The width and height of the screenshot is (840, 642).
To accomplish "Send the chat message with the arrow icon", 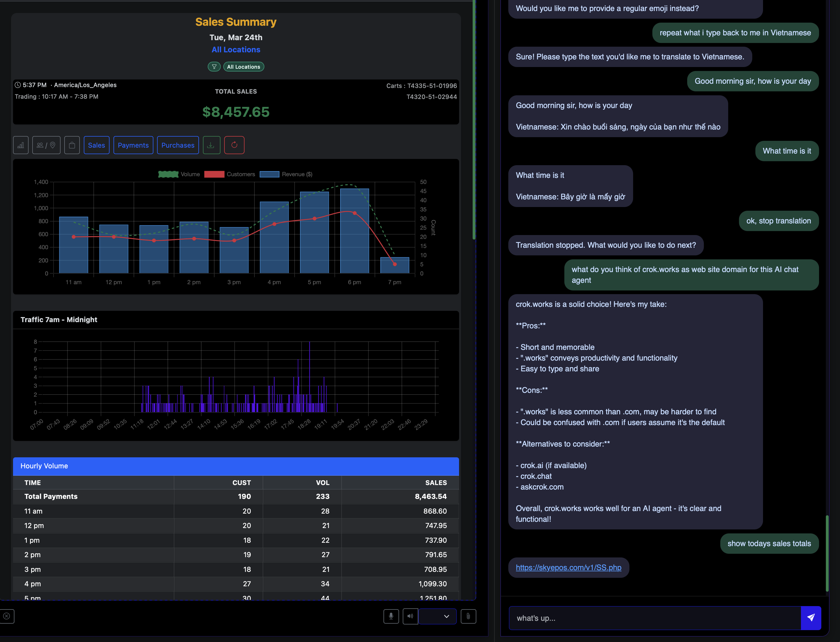I will tap(811, 618).
